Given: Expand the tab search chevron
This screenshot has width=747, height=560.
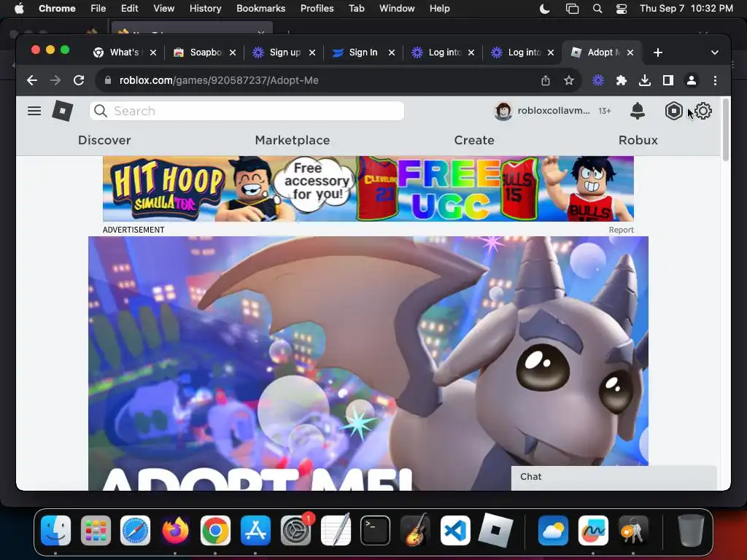Looking at the screenshot, I should 715,52.
